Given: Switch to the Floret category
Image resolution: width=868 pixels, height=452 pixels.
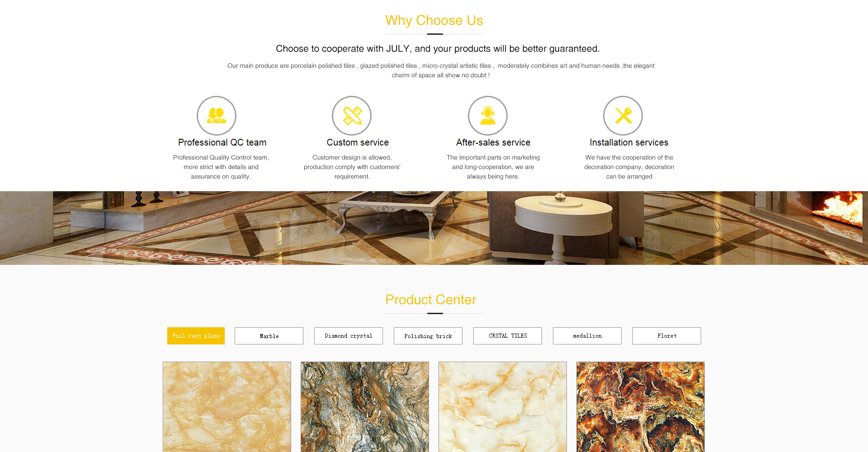Looking at the screenshot, I should click(667, 336).
